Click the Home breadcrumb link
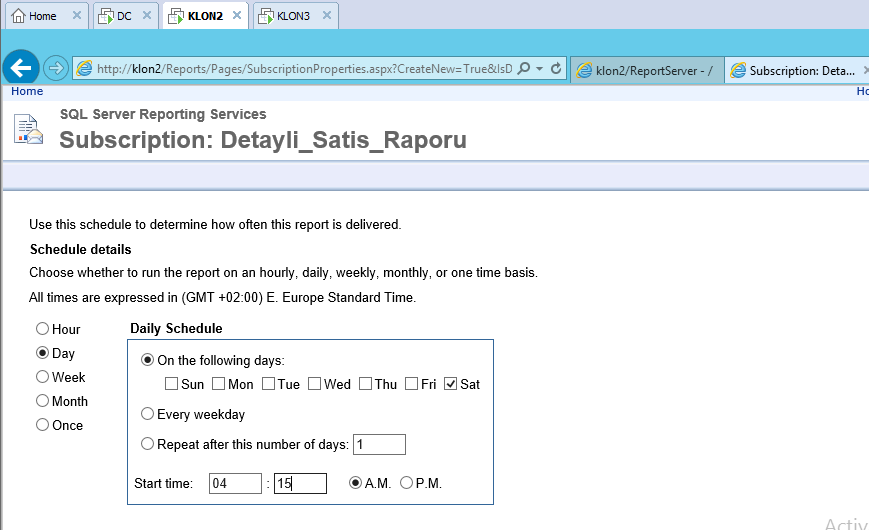 coord(27,91)
